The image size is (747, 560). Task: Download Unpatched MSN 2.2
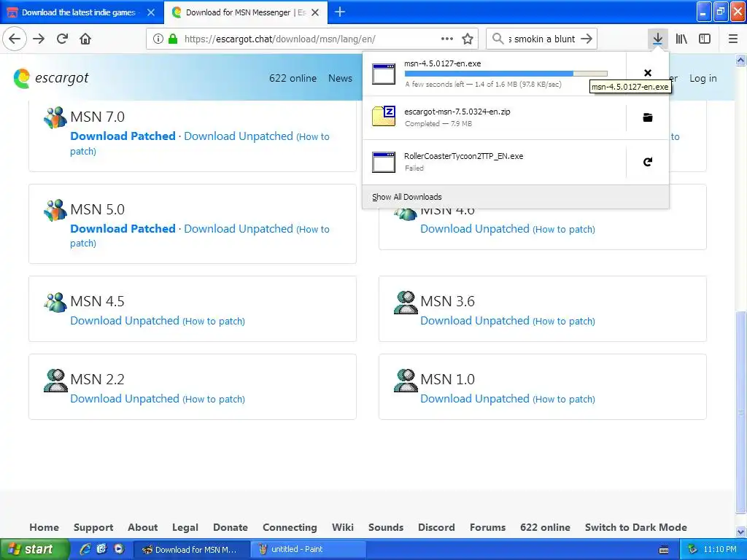click(x=125, y=399)
